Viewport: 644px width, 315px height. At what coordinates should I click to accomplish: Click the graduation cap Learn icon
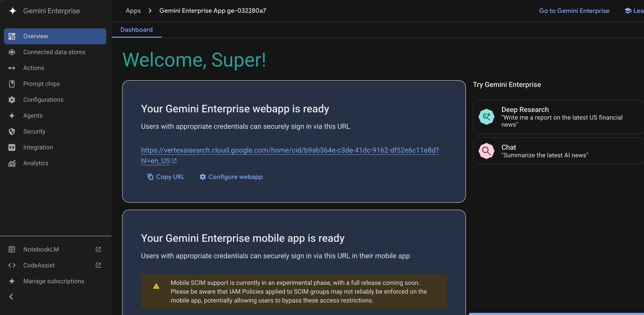[x=628, y=11]
